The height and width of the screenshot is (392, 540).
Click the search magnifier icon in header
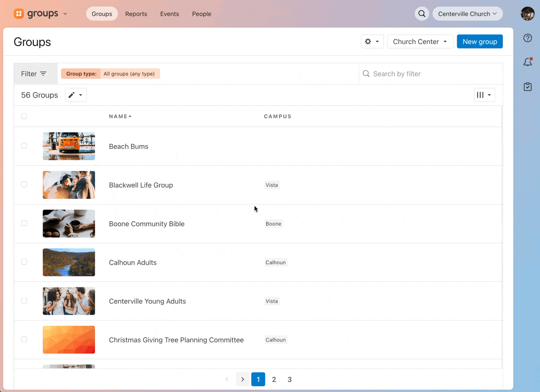[422, 14]
